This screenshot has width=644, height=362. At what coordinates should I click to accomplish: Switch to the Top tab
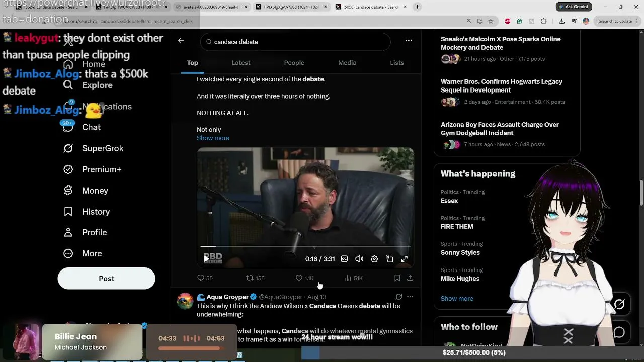[192, 63]
